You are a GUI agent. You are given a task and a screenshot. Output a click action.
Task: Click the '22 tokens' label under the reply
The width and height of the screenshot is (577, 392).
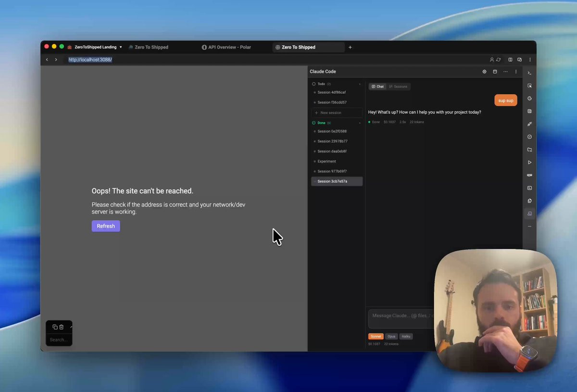[417, 122]
